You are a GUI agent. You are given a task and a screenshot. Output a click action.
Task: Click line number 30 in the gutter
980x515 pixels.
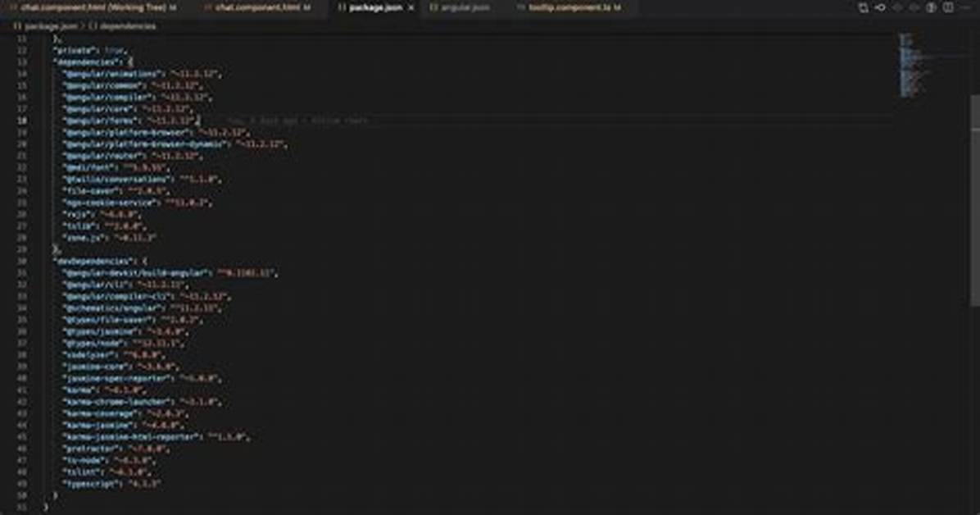coord(22,261)
